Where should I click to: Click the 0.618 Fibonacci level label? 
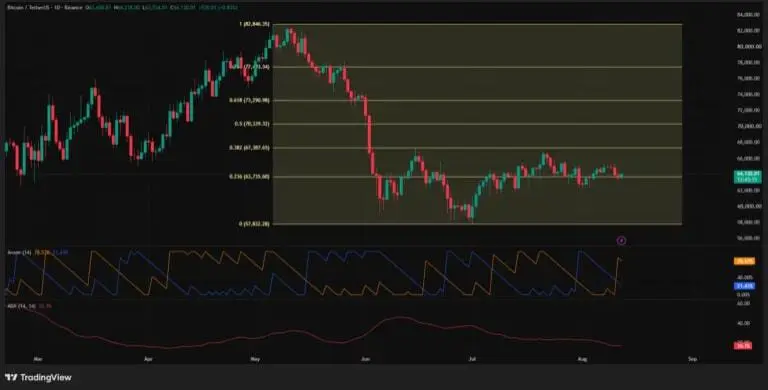(x=249, y=100)
